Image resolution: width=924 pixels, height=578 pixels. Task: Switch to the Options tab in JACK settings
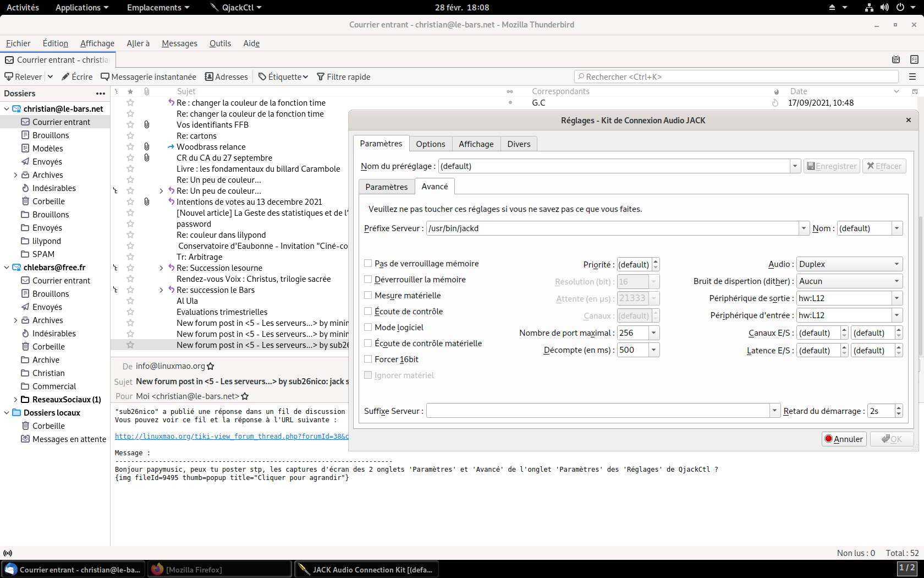click(x=431, y=144)
